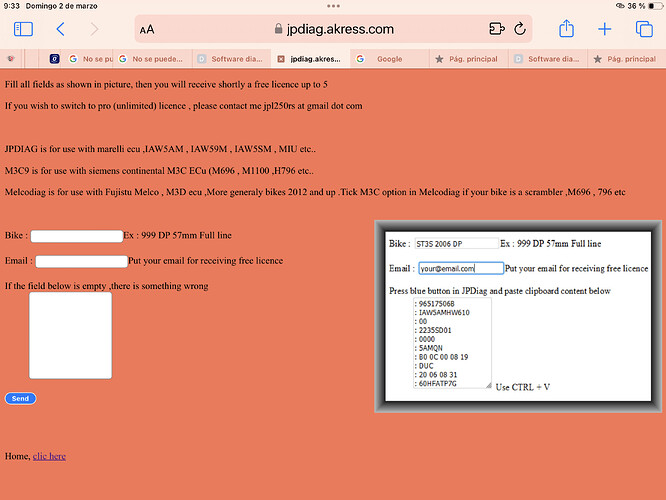Click the Bike input field
The height and width of the screenshot is (500, 666).
click(x=77, y=236)
